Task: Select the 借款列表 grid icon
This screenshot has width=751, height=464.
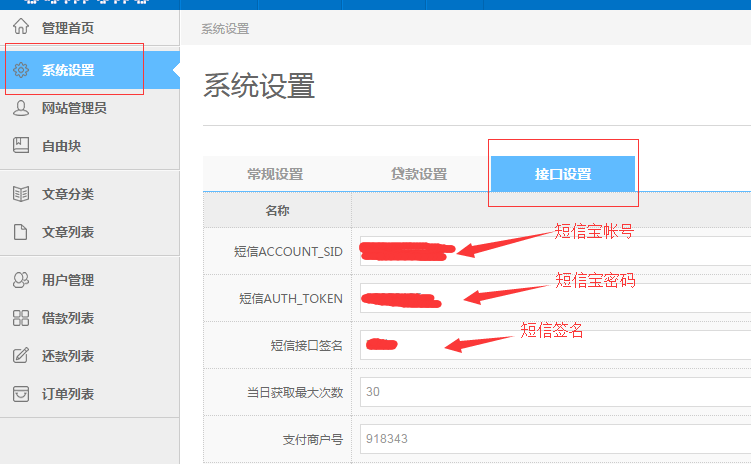Action: click(20, 318)
